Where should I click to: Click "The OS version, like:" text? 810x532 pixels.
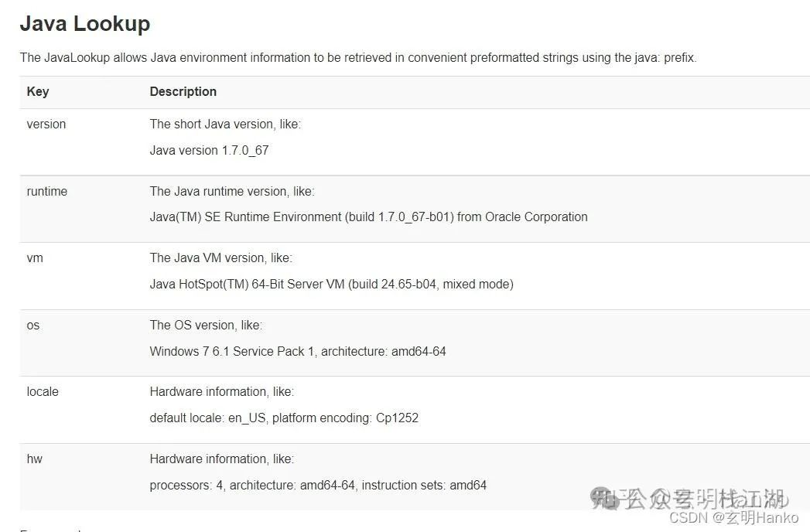point(206,325)
